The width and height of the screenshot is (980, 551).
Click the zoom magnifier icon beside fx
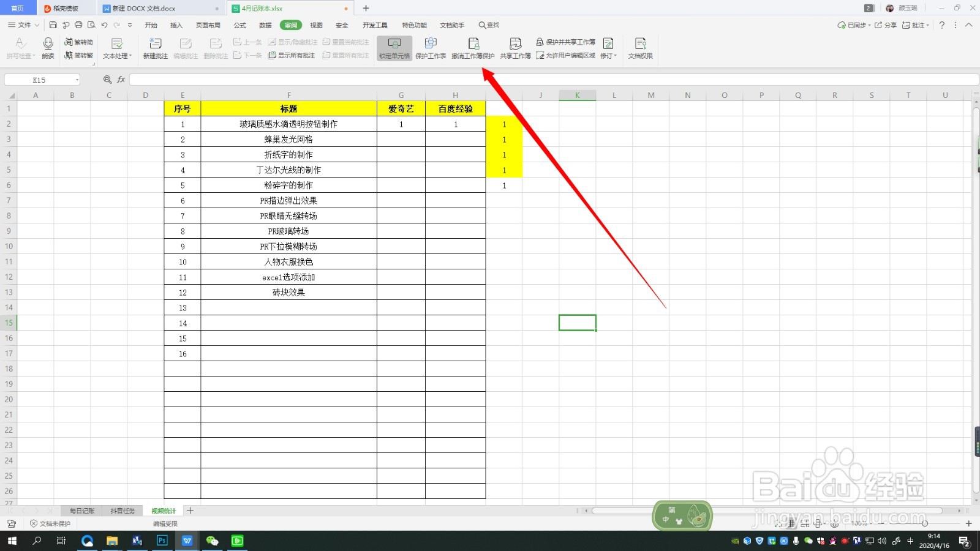[x=108, y=80]
